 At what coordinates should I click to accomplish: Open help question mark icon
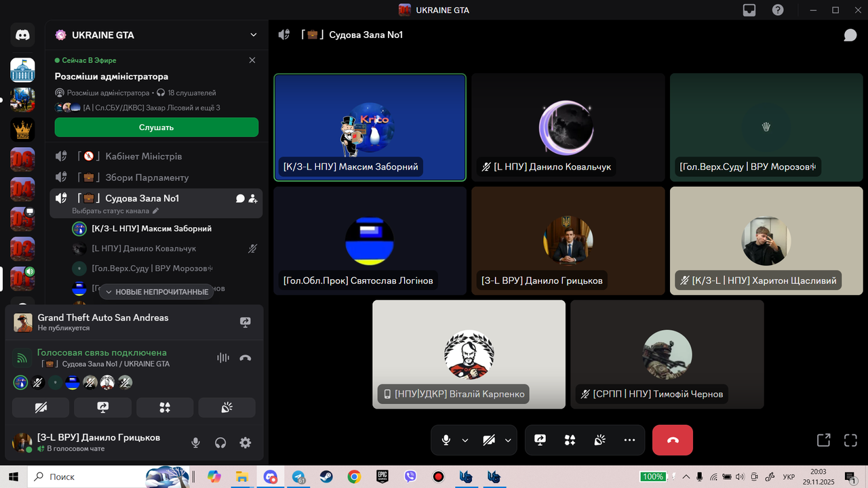pos(778,10)
